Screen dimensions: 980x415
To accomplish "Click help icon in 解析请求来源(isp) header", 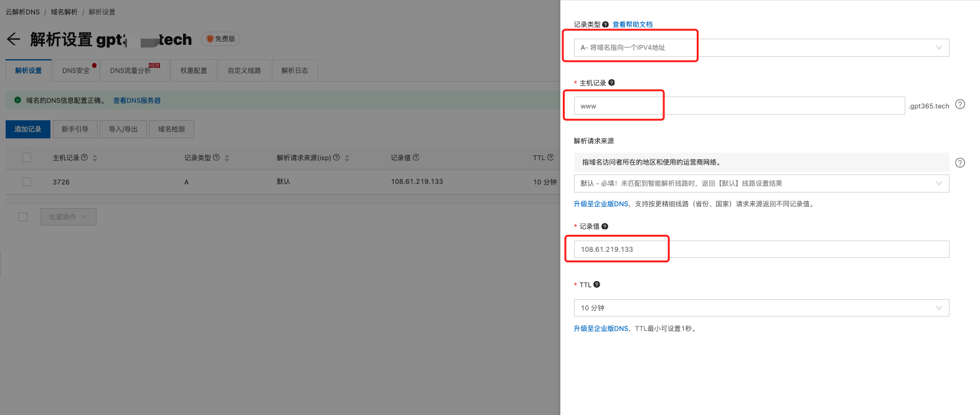I will (337, 158).
